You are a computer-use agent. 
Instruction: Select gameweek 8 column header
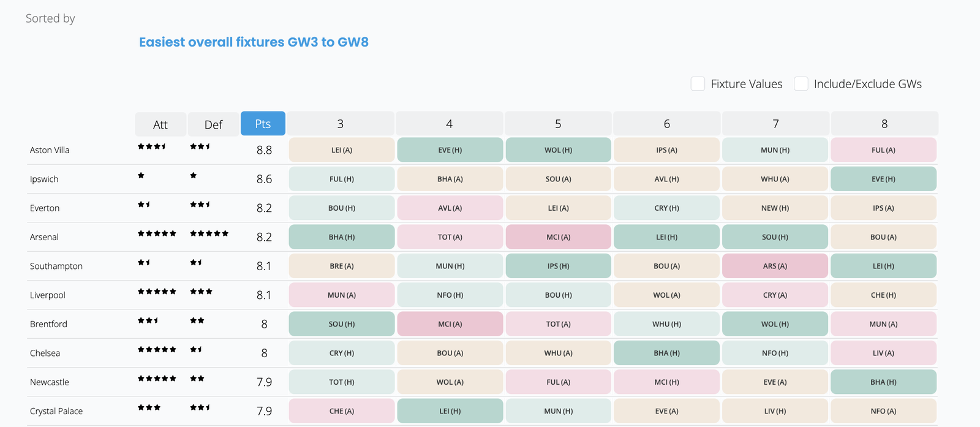[884, 124]
